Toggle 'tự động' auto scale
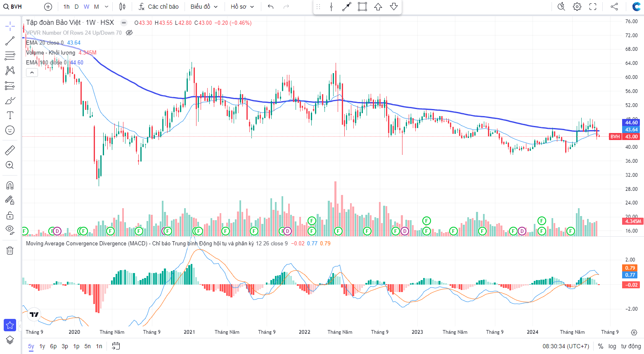Viewport: 644px width, 354px height. (631, 346)
